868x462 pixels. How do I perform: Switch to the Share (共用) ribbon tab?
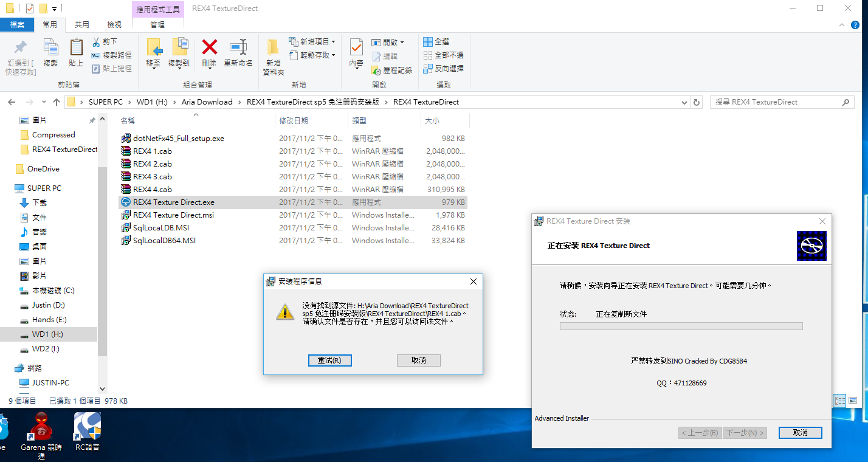(81, 25)
